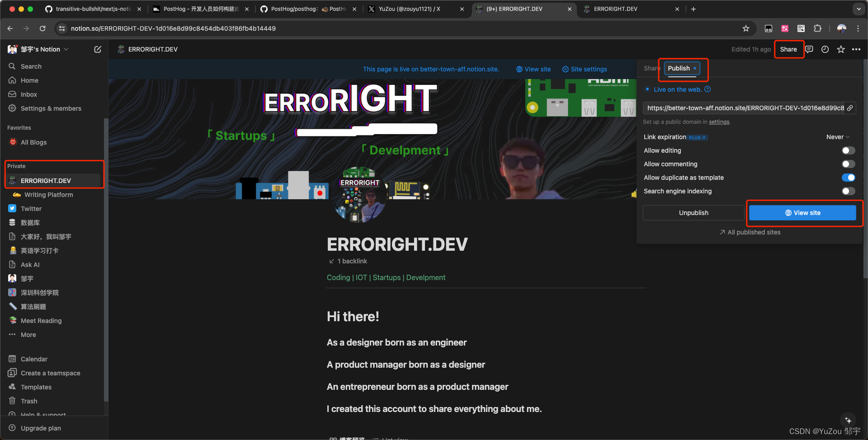Image resolution: width=868 pixels, height=440 pixels.
Task: Switch to the transitive-bullshit GitHub tab
Action: click(x=93, y=9)
